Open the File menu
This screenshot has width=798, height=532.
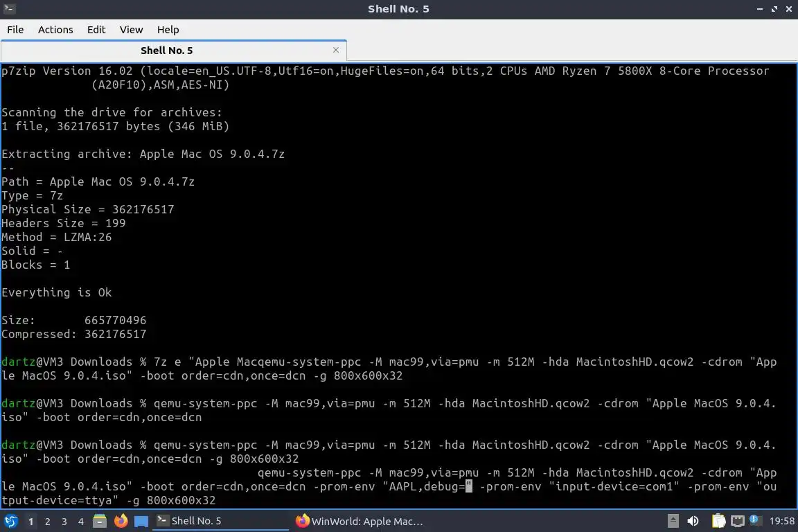point(15,30)
